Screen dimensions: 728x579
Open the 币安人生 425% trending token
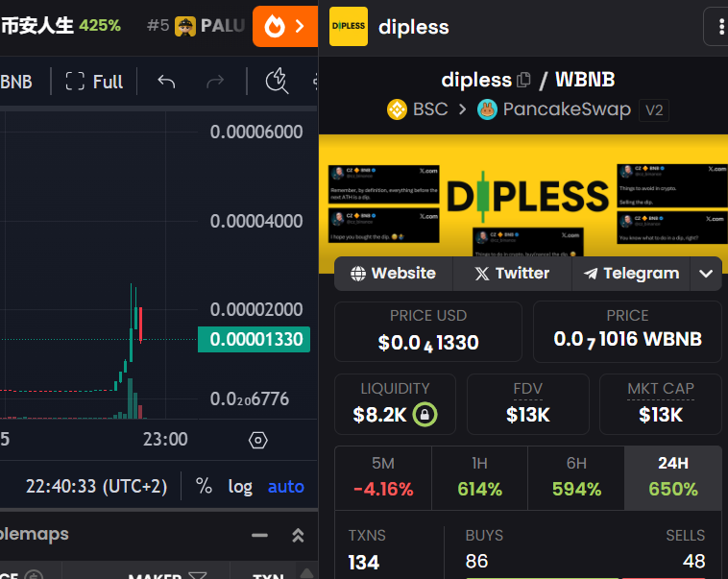click(x=61, y=26)
